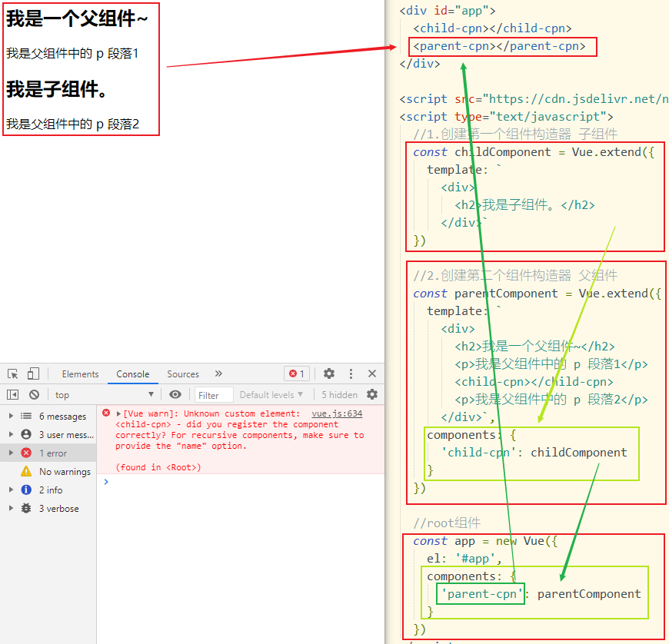
Task: Switch to the Sources tab
Action: tap(183, 374)
